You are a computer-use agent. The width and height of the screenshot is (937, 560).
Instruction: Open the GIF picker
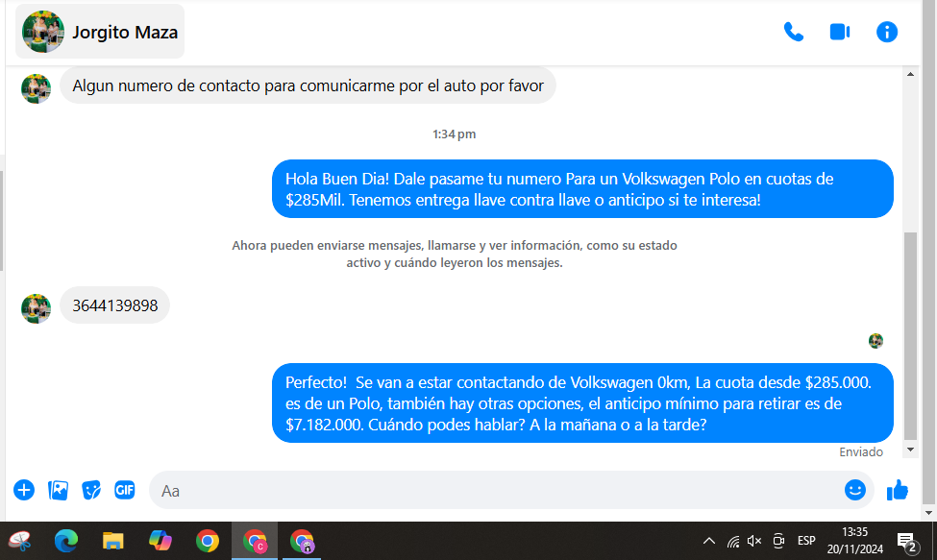click(x=125, y=490)
